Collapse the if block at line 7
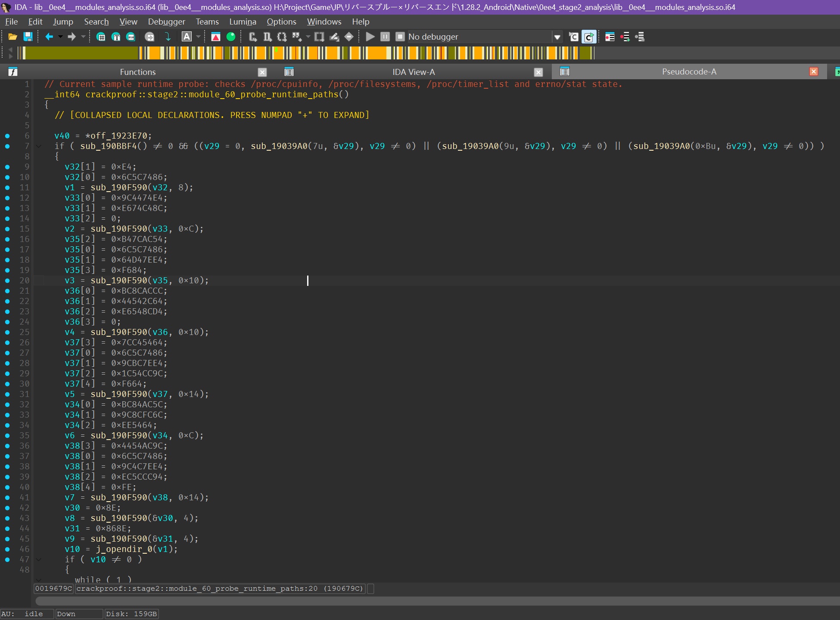The height and width of the screenshot is (620, 840). (39, 146)
